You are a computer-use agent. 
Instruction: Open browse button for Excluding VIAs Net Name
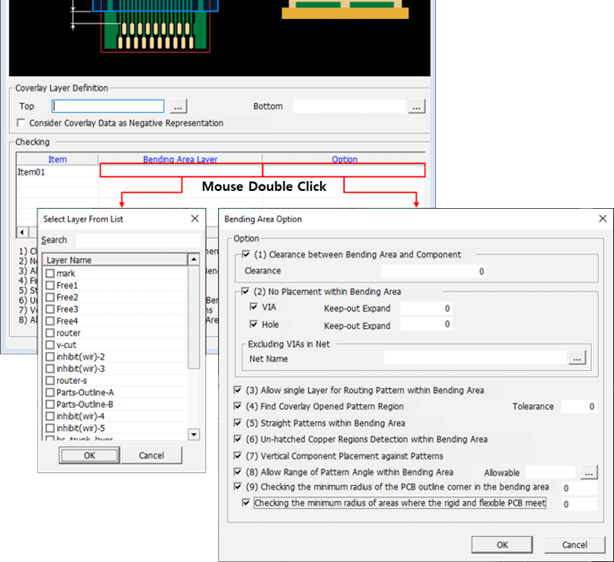tap(577, 357)
